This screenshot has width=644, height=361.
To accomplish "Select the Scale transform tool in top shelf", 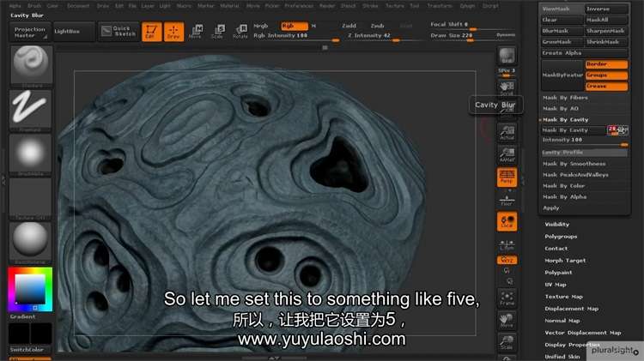I will [x=218, y=32].
